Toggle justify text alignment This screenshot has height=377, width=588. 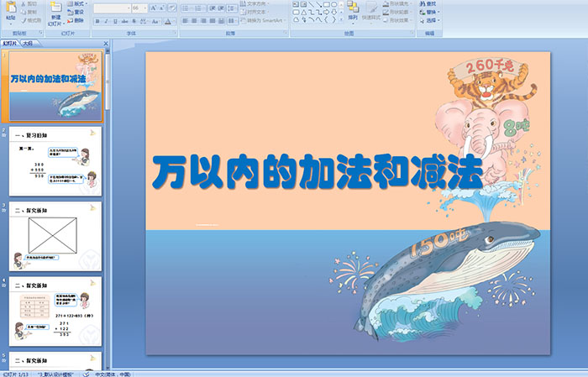pos(213,21)
